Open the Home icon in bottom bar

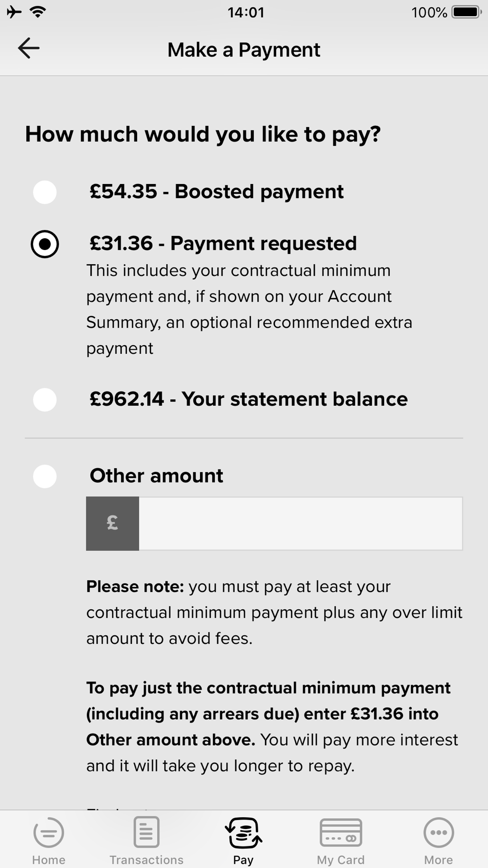[48, 832]
